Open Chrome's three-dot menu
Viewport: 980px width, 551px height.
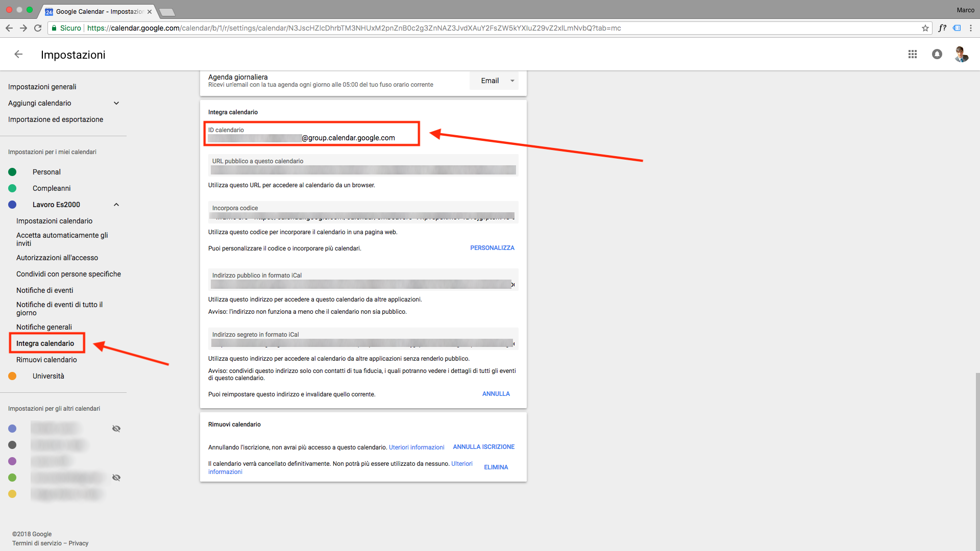pyautogui.click(x=971, y=28)
